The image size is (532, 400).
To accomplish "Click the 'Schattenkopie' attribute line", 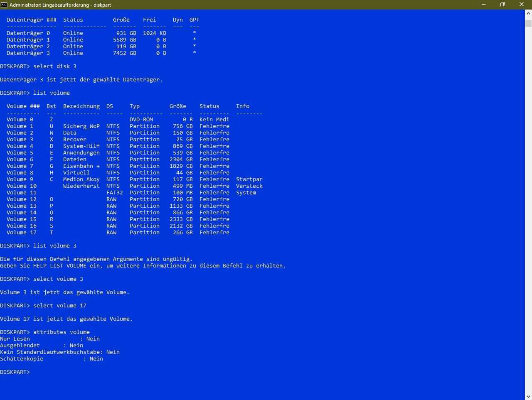I will pyautogui.click(x=52, y=359).
